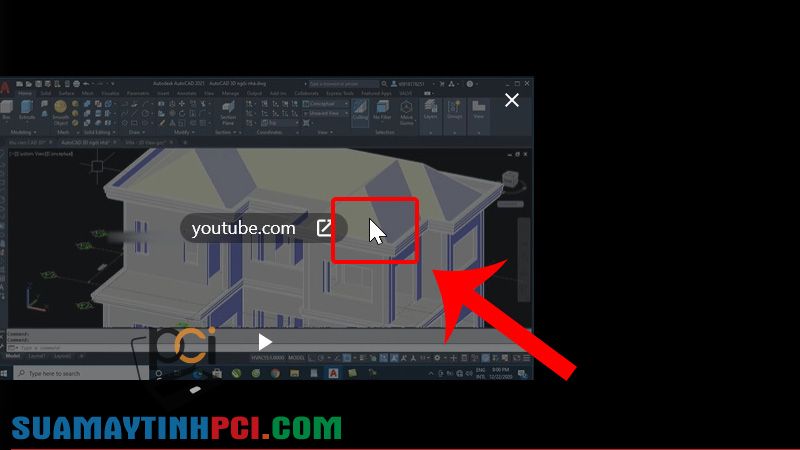This screenshot has width=800, height=450.
Task: Open the notification center icon in tray
Action: point(522,374)
